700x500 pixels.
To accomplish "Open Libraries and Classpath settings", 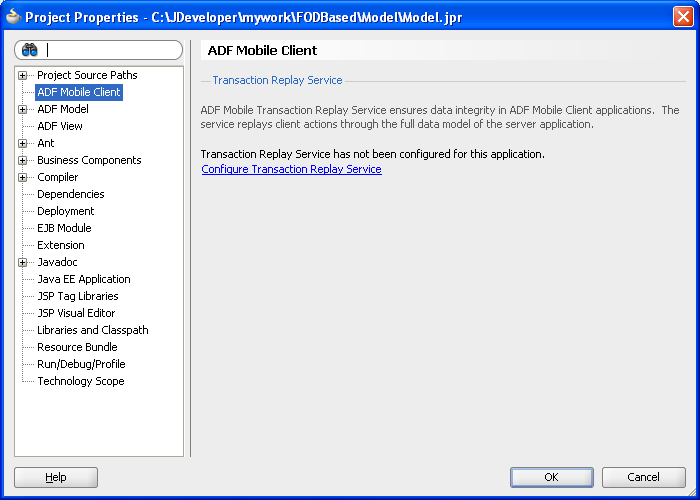I will 93,330.
